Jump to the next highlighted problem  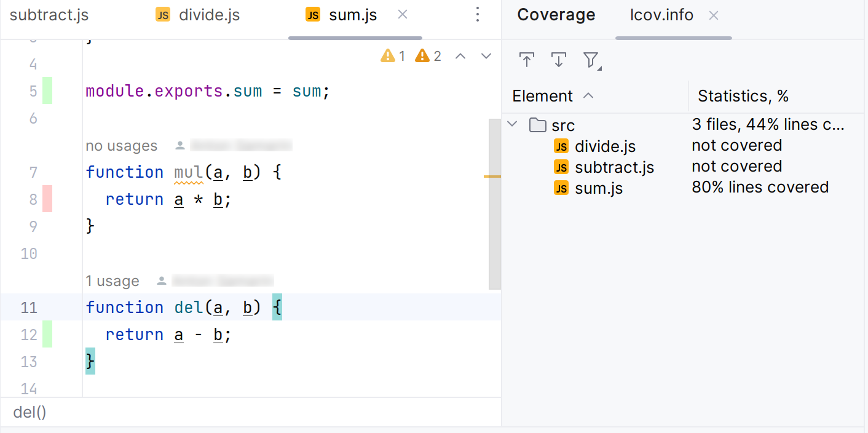486,55
